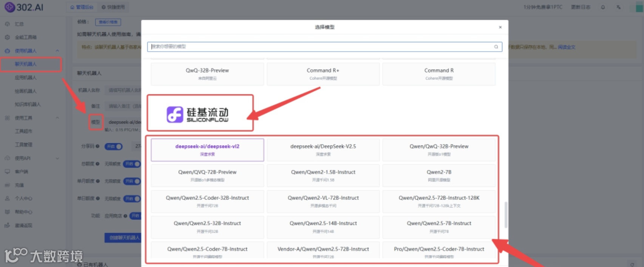This screenshot has height=267, width=644.
Task: Switch to the 管理后台 tab
Action: [x=82, y=7]
